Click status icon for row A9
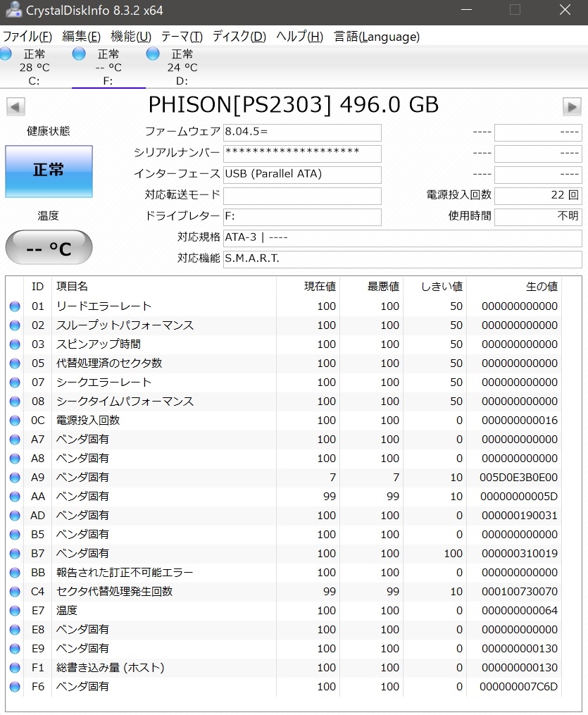This screenshot has height=715, width=588. click(x=15, y=478)
